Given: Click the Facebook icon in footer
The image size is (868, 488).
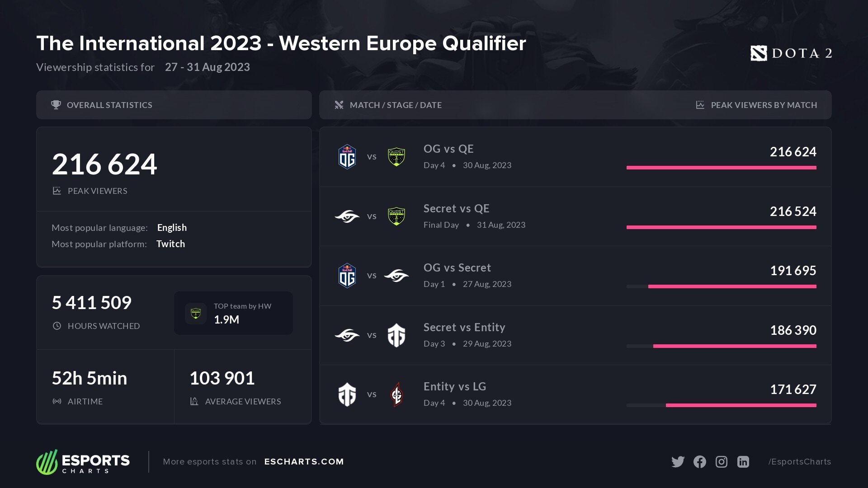Looking at the screenshot, I should click(699, 462).
